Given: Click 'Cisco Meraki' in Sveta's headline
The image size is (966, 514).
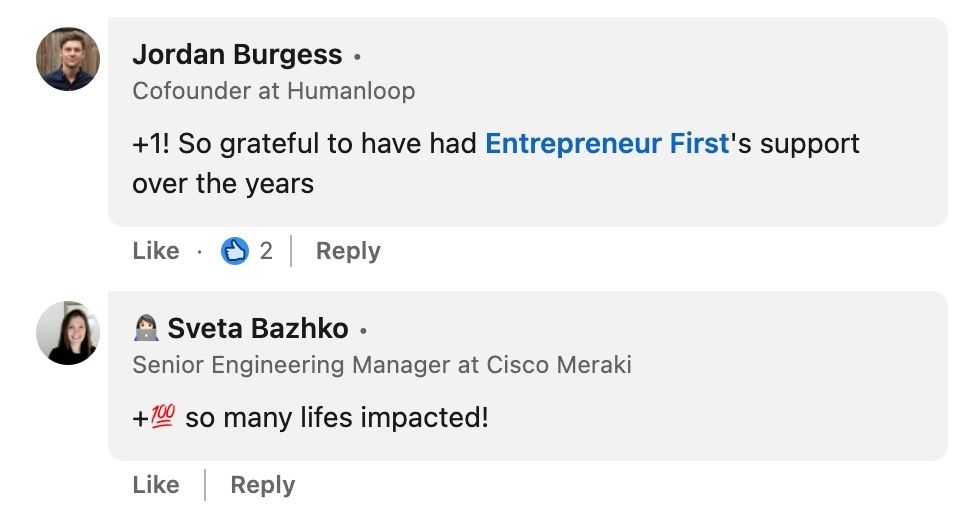Looking at the screenshot, I should click(x=559, y=365).
